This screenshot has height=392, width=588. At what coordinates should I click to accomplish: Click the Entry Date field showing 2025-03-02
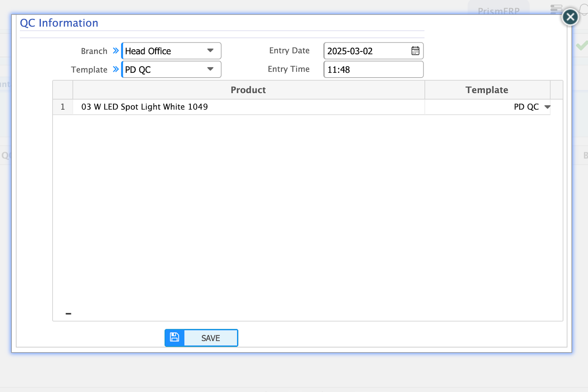[366, 51]
